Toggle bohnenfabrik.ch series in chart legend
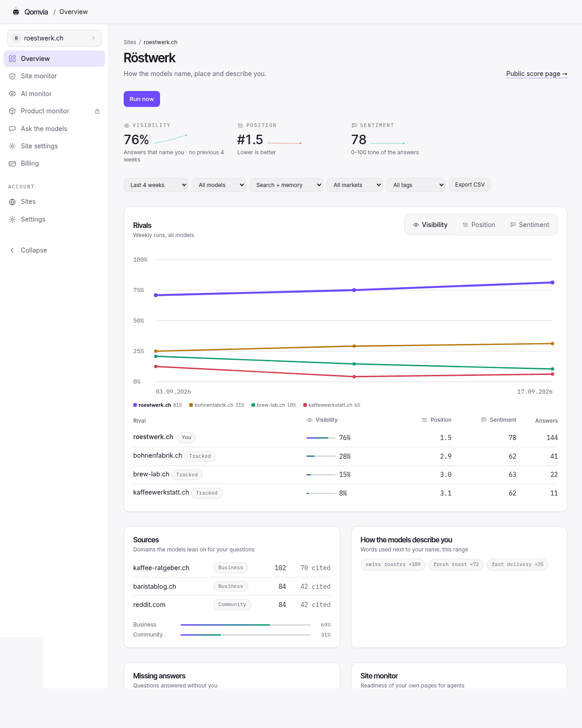This screenshot has width=582, height=728. [x=216, y=405]
